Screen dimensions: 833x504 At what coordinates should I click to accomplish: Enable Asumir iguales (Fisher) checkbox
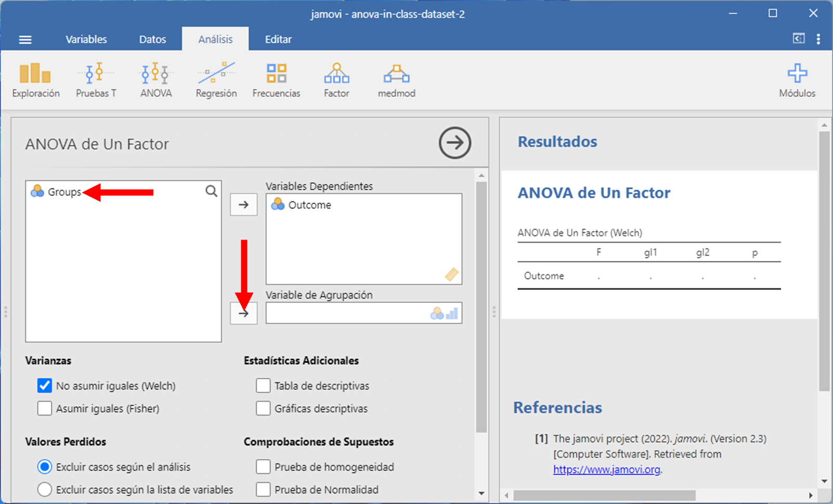(x=45, y=408)
